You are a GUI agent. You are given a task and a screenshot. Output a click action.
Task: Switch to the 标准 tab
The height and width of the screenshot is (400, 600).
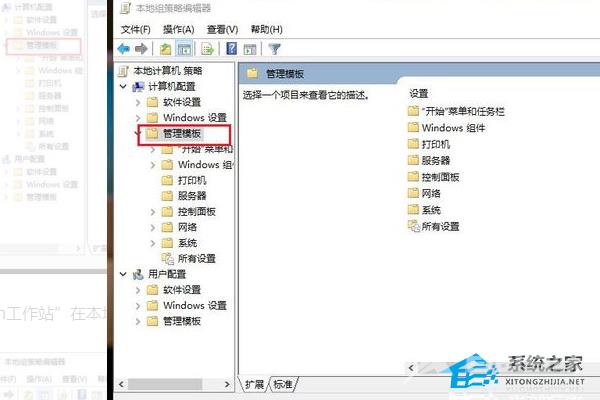click(283, 384)
